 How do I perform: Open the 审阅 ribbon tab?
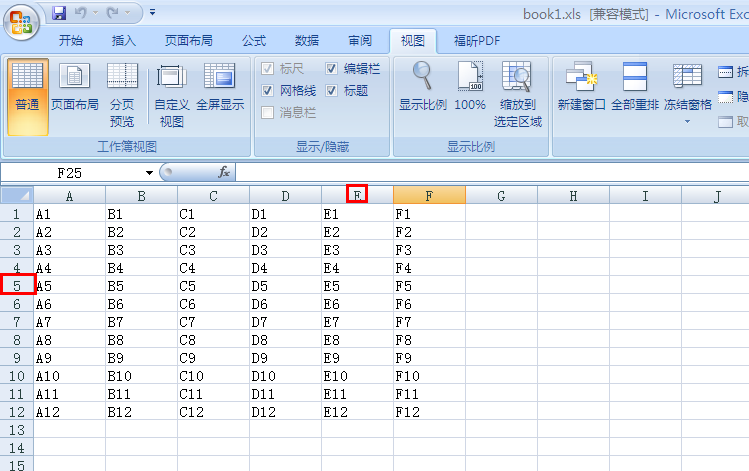[360, 41]
